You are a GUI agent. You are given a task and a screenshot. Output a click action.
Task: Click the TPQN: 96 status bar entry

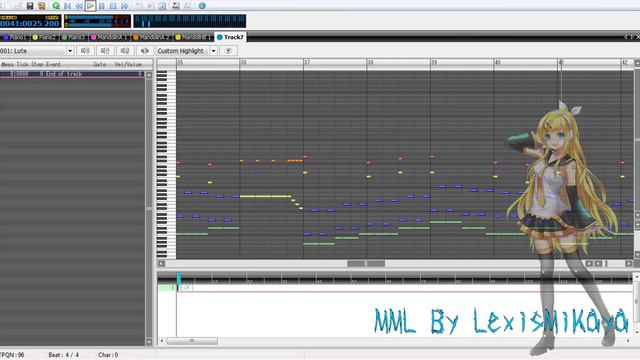point(13,355)
